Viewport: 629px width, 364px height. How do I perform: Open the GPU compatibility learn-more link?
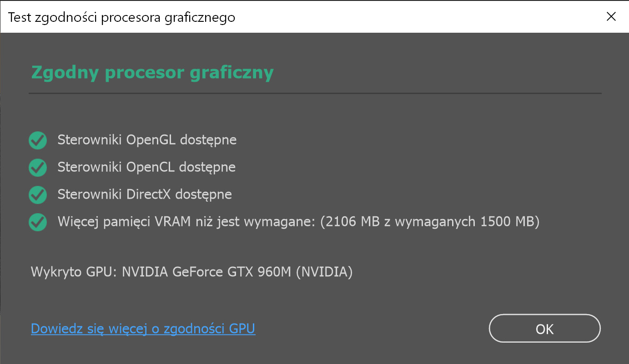[142, 328]
